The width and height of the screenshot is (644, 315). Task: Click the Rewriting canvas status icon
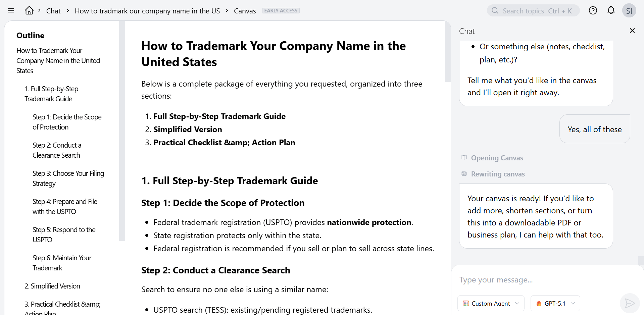464,174
